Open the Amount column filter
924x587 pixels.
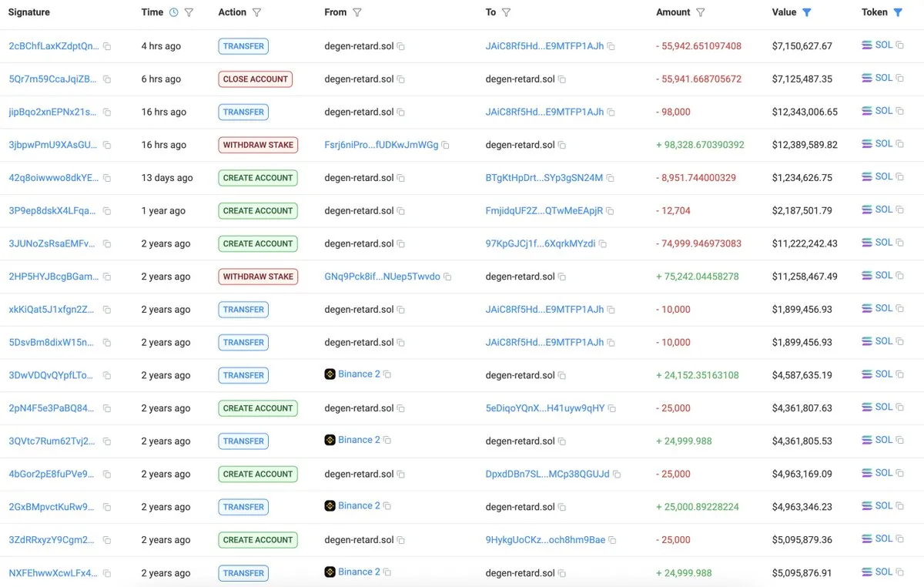tap(701, 12)
